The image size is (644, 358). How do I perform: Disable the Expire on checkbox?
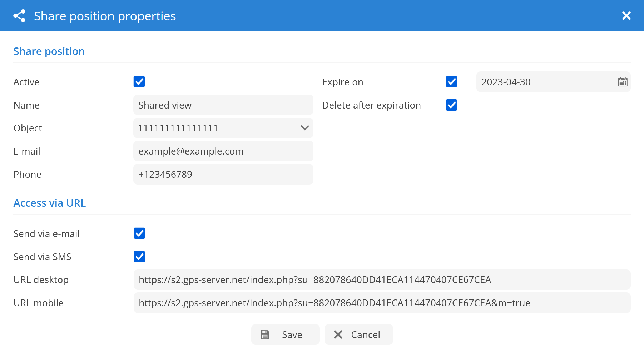[451, 82]
